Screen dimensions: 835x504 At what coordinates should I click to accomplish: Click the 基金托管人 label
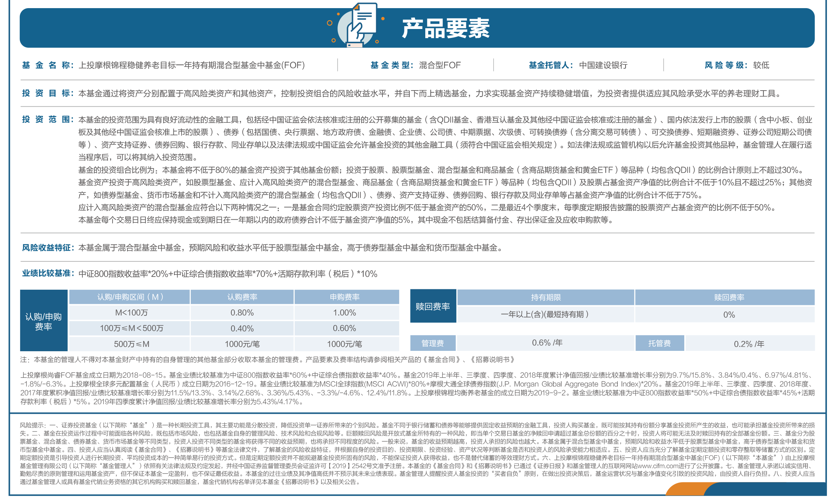(x=551, y=65)
